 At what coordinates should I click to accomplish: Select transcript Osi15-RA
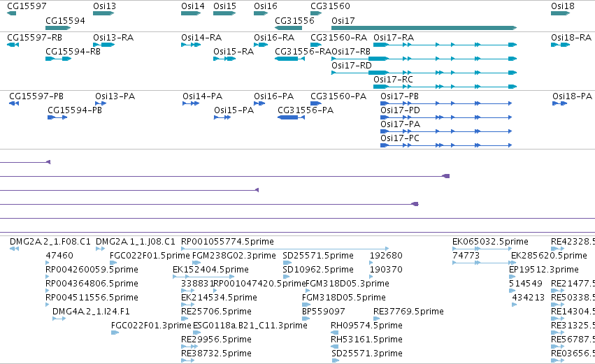click(x=234, y=51)
